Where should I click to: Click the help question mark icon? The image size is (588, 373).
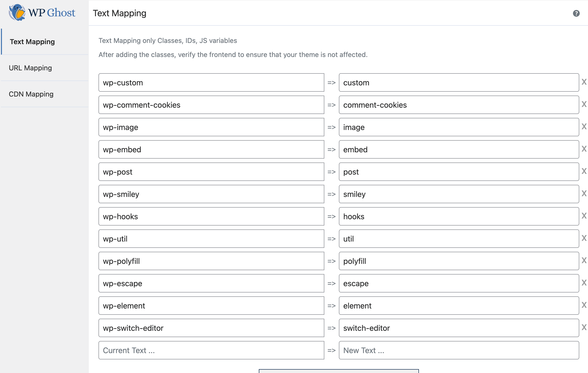pos(576,13)
